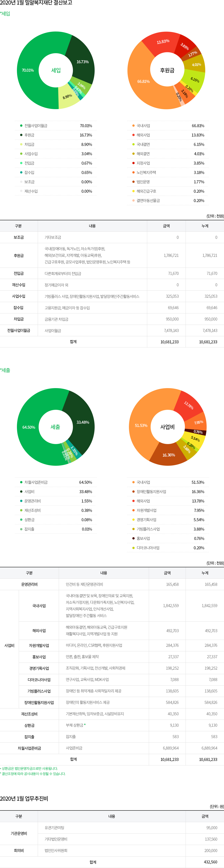Image resolution: width=224 pixels, height=868 pixels.
Task: Click the 노인복지주택 legend label
Action: (146, 173)
